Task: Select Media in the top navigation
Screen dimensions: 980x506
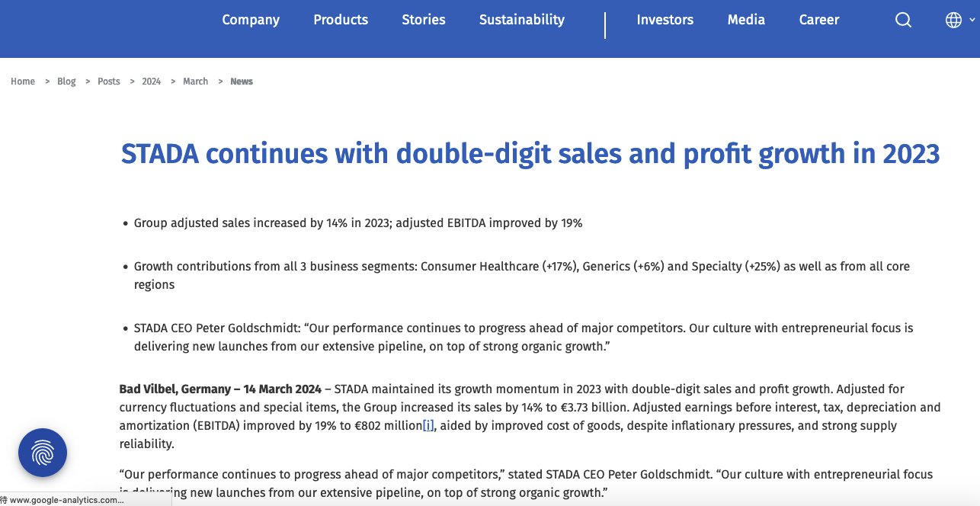Action: pyautogui.click(x=746, y=20)
